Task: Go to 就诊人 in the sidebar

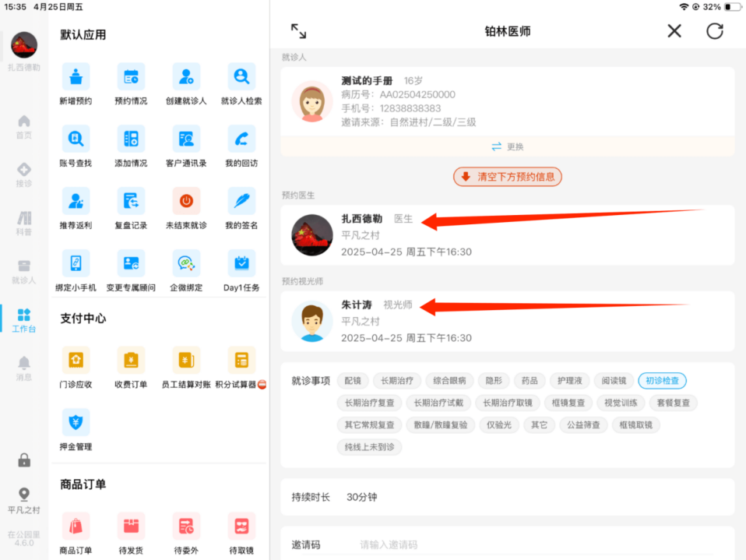Action: point(24,272)
